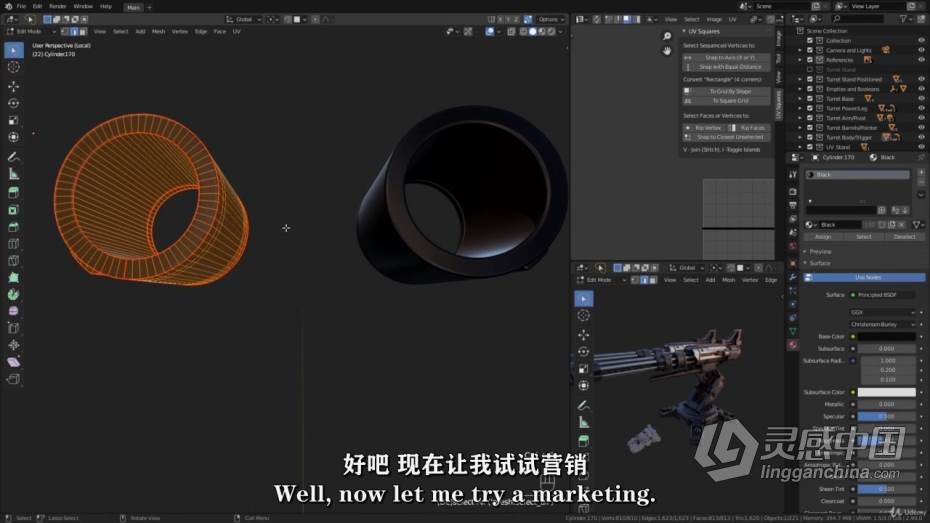Click To Grid By Shape button
This screenshot has width=930, height=523.
click(x=727, y=91)
